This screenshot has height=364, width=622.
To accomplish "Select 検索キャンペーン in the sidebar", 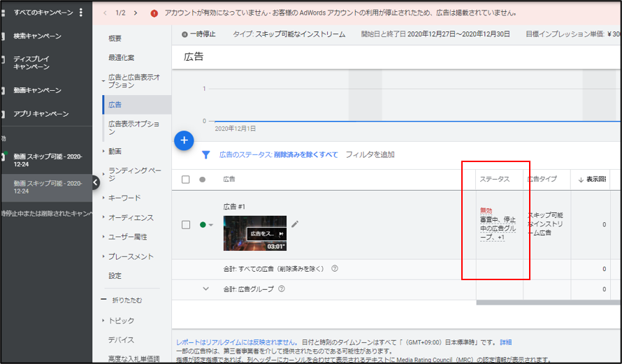I will click(x=37, y=36).
